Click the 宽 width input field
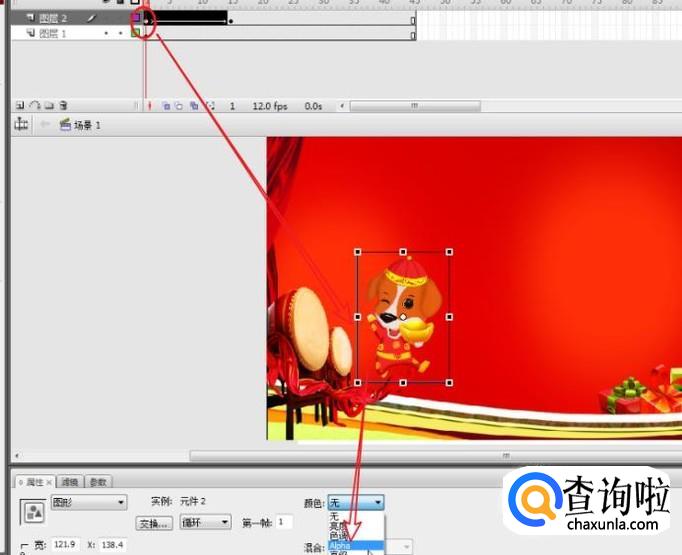 click(x=65, y=545)
